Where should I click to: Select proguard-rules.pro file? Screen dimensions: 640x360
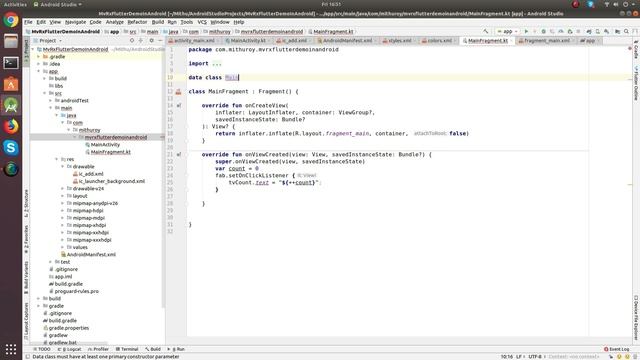tap(76, 291)
